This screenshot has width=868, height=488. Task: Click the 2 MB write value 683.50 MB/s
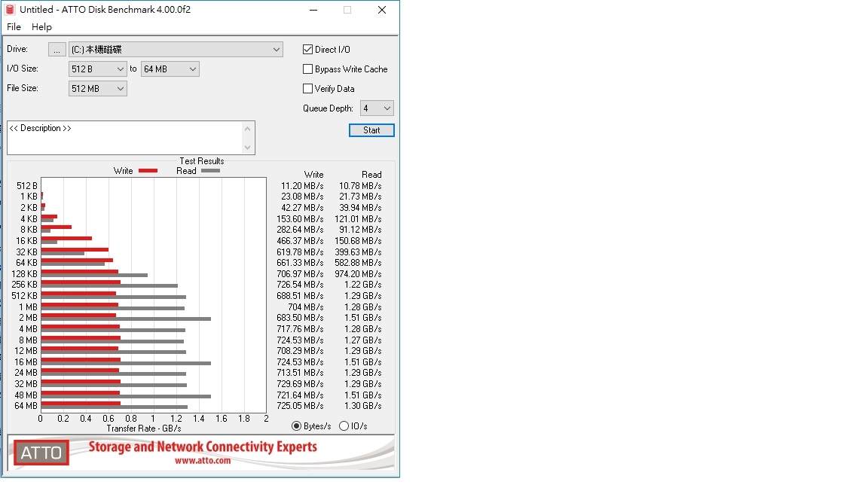(300, 318)
